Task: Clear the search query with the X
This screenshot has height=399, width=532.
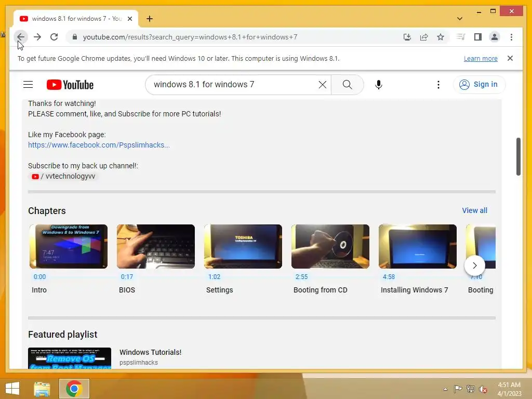Action: (322, 85)
